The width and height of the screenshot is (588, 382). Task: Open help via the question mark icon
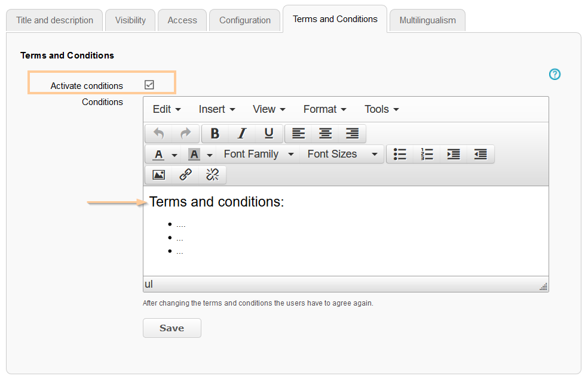pyautogui.click(x=555, y=75)
